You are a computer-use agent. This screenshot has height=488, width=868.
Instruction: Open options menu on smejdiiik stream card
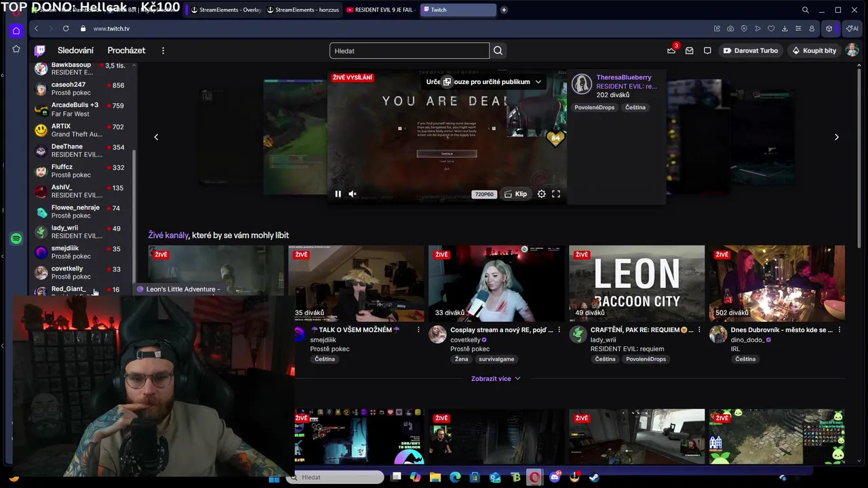pyautogui.click(x=418, y=329)
